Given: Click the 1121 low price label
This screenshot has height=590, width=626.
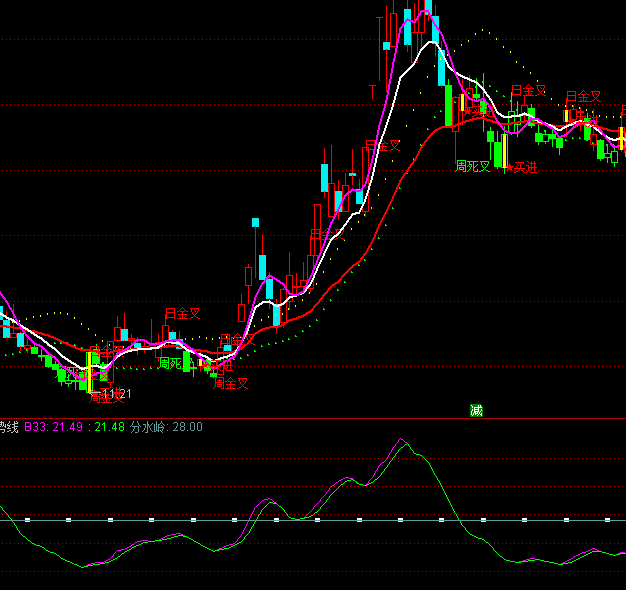Looking at the screenshot, I should pos(118,394).
